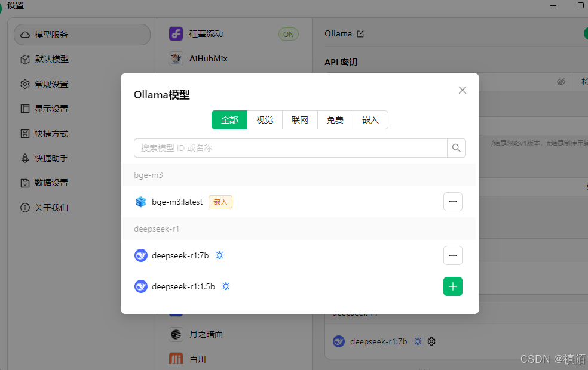Click the 百川 orange logo icon
Screen dimensions: 588x370
click(176, 359)
